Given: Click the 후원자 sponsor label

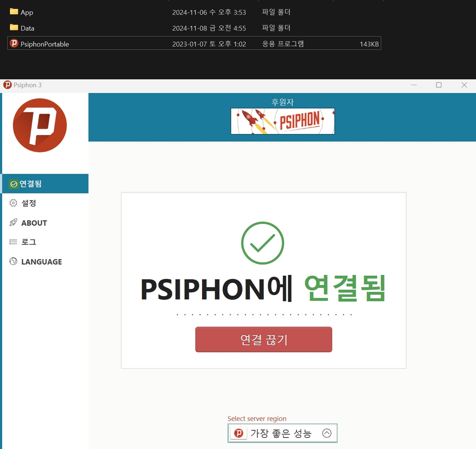Looking at the screenshot, I should click(x=283, y=102).
